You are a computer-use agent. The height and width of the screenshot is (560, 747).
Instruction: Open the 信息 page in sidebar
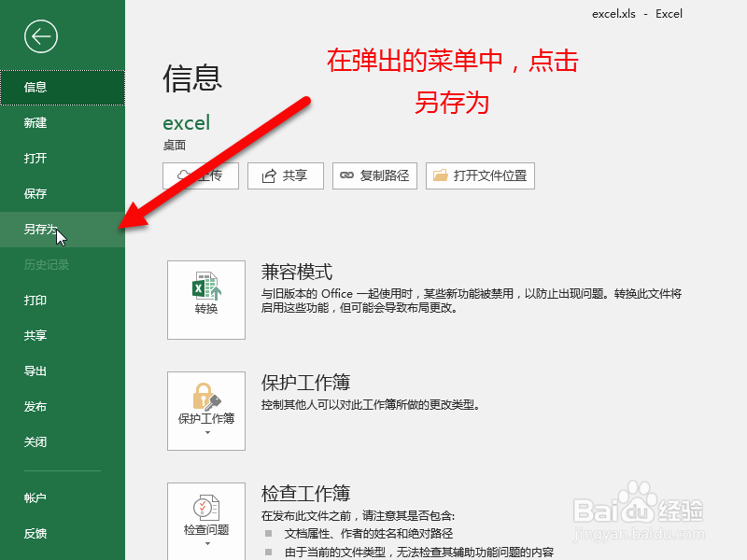(63, 88)
